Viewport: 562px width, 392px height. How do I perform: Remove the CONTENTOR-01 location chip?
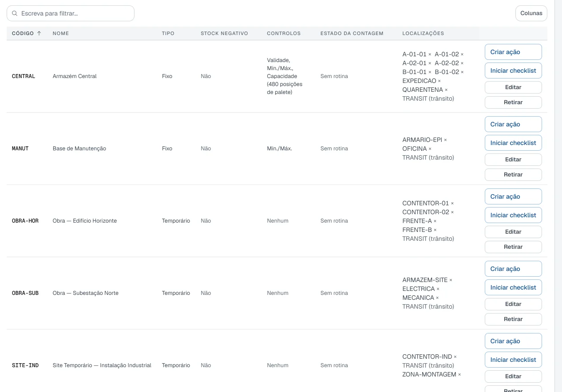452,204
